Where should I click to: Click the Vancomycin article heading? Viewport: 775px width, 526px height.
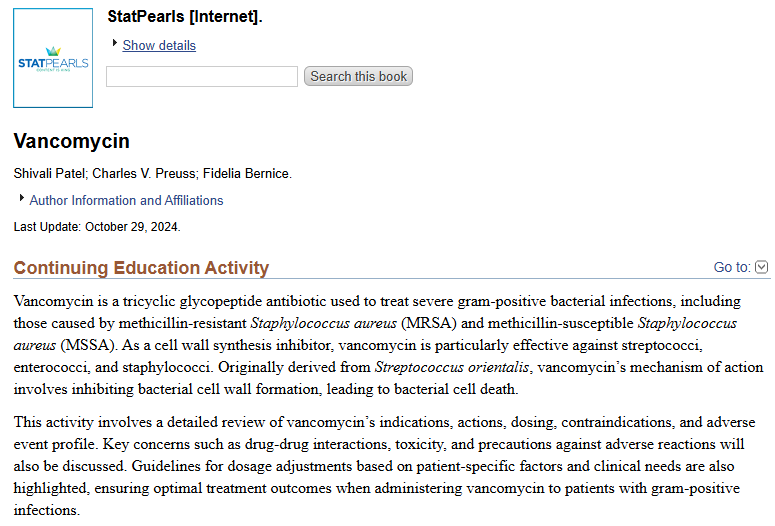pyautogui.click(x=72, y=141)
